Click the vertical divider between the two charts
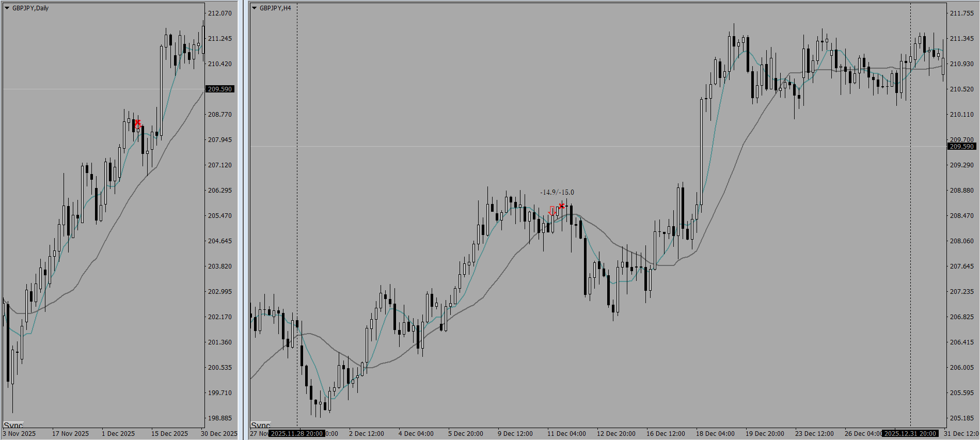The width and height of the screenshot is (980, 440). (x=243, y=220)
